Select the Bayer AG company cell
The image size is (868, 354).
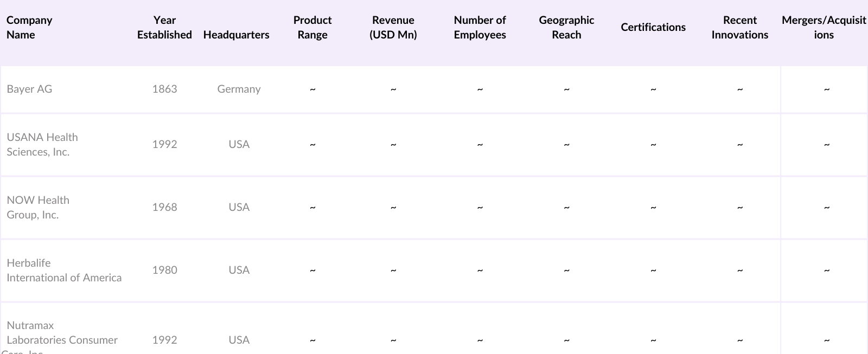point(30,89)
